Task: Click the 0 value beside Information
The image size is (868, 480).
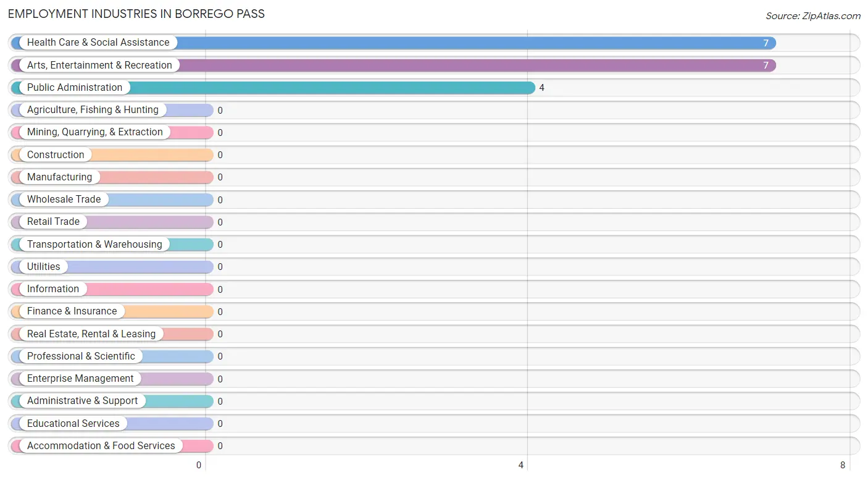Action: [x=220, y=289]
